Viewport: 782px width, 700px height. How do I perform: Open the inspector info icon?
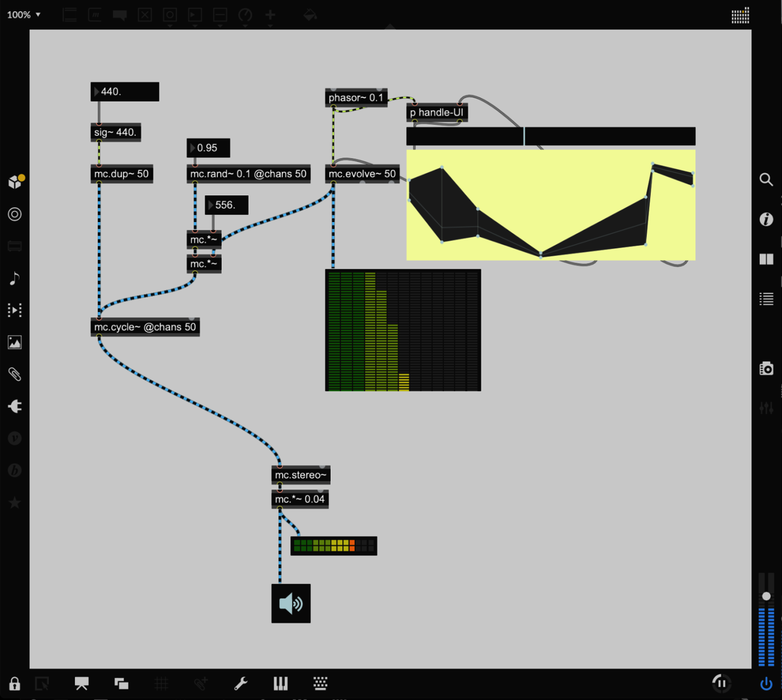[x=766, y=219]
